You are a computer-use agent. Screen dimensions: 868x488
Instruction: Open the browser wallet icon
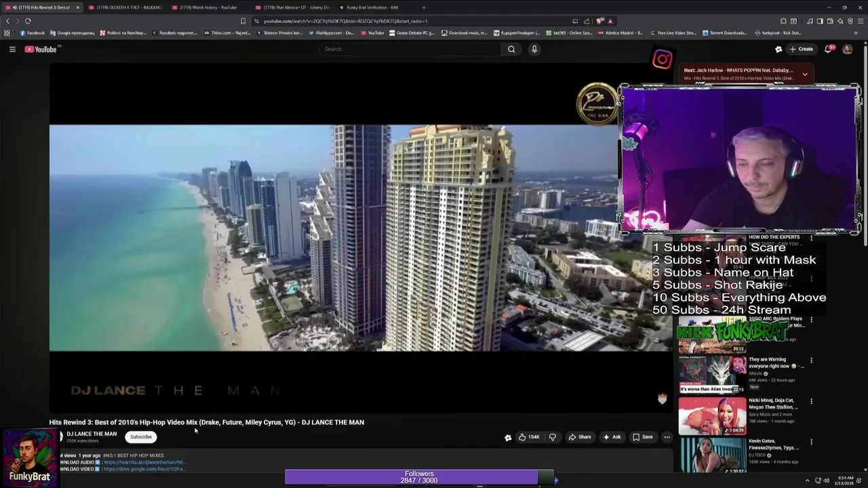coord(830,21)
